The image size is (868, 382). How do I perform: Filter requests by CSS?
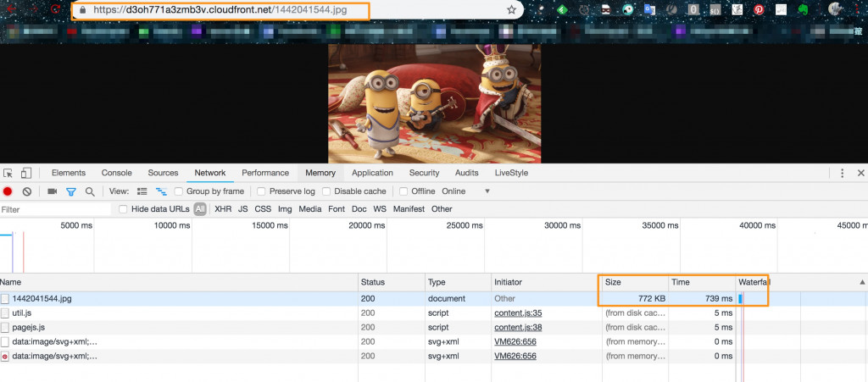click(263, 209)
